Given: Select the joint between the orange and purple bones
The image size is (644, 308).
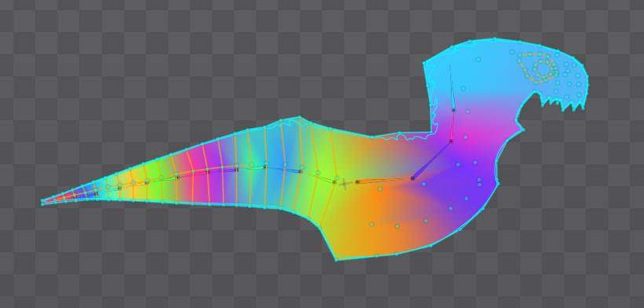Looking at the screenshot, I should click(x=412, y=178).
